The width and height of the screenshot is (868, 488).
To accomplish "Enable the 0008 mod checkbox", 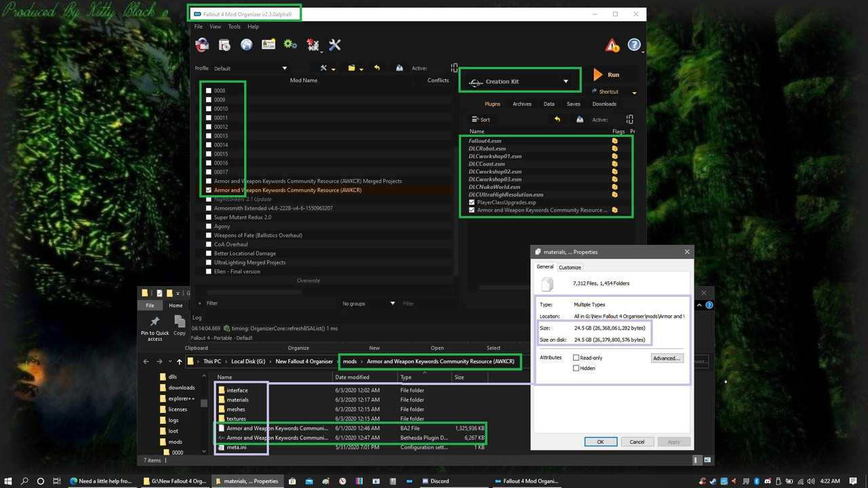I will coord(209,91).
